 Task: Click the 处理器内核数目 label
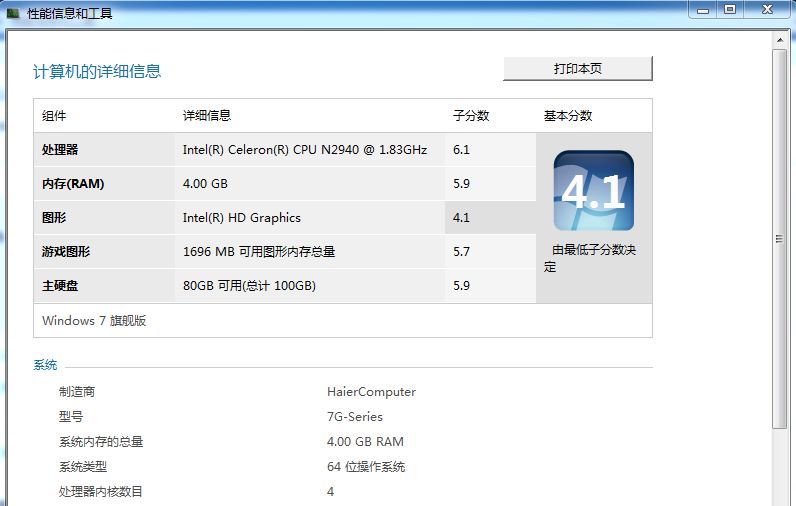pyautogui.click(x=101, y=491)
